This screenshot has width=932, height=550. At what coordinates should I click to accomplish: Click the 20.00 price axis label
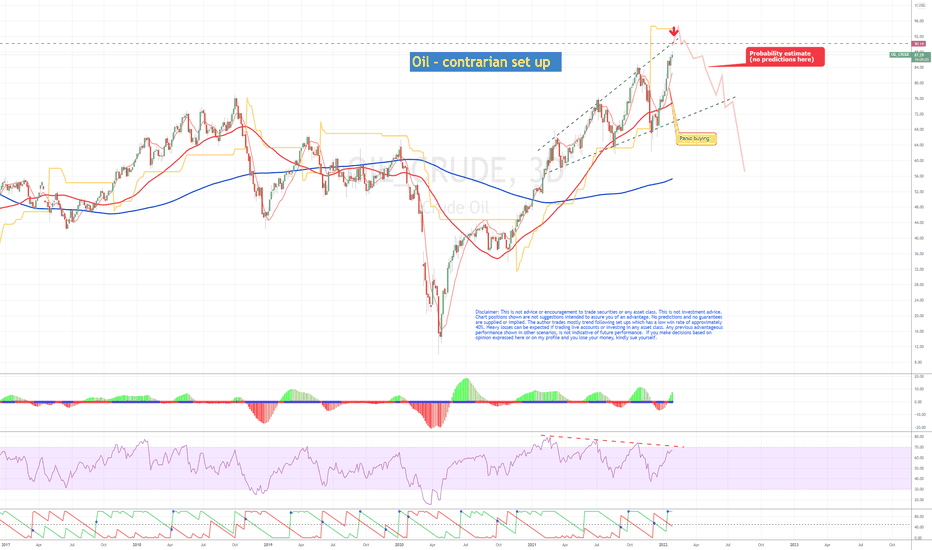click(919, 316)
